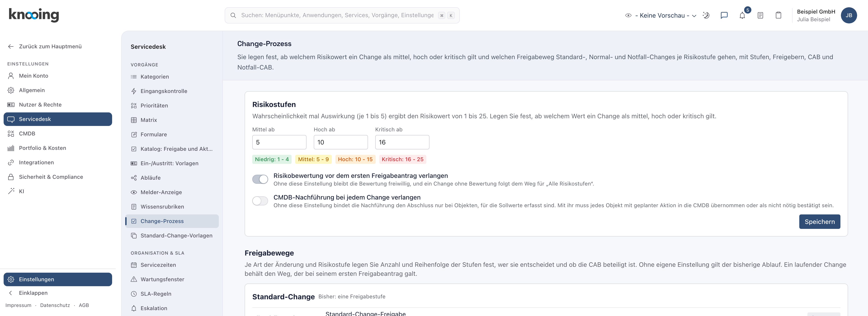The height and width of the screenshot is (316, 868).
Task: Collapse sidebar with Einklappen chevron
Action: click(11, 293)
